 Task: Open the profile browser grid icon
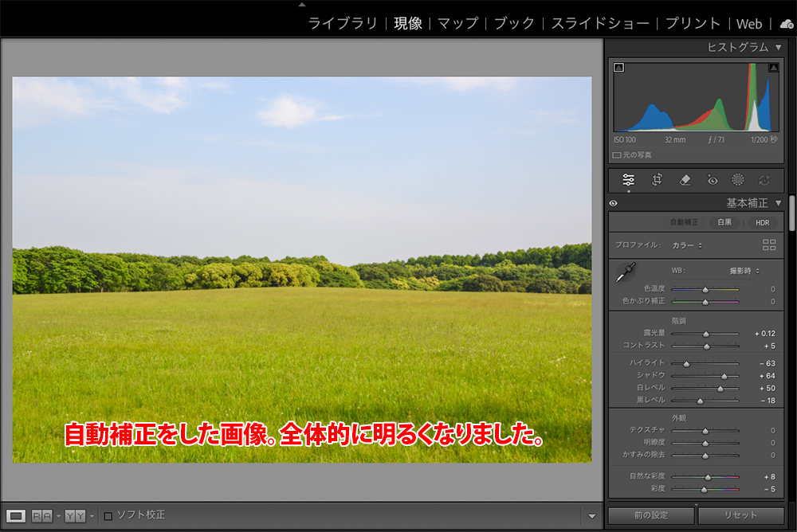coord(769,244)
